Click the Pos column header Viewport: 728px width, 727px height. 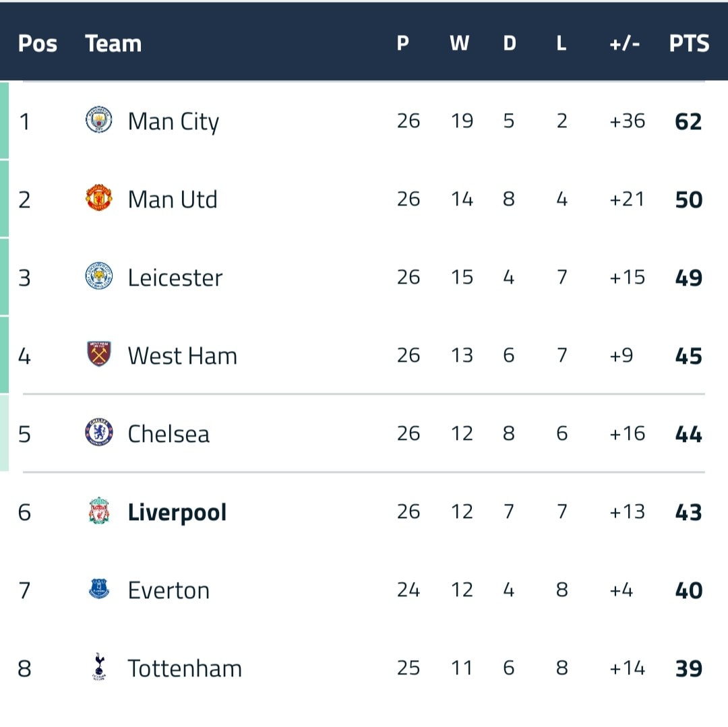[x=38, y=44]
